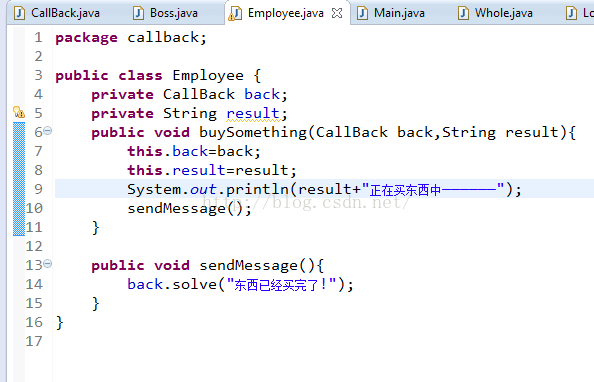Image resolution: width=594 pixels, height=382 pixels.
Task: Click the Java file icon on CallBack.java tab
Action: 19,13
